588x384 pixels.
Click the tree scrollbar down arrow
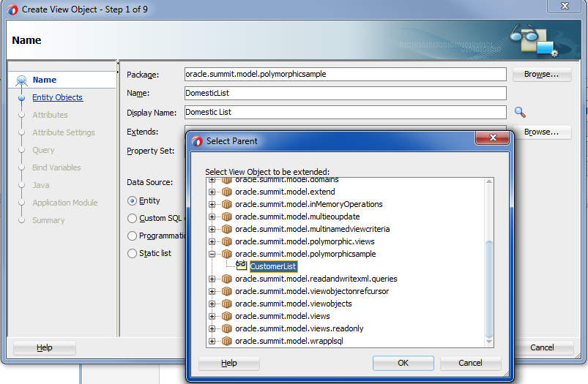coord(489,342)
